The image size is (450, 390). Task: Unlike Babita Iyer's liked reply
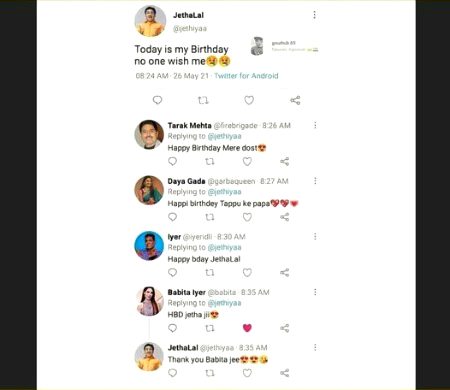(247, 328)
